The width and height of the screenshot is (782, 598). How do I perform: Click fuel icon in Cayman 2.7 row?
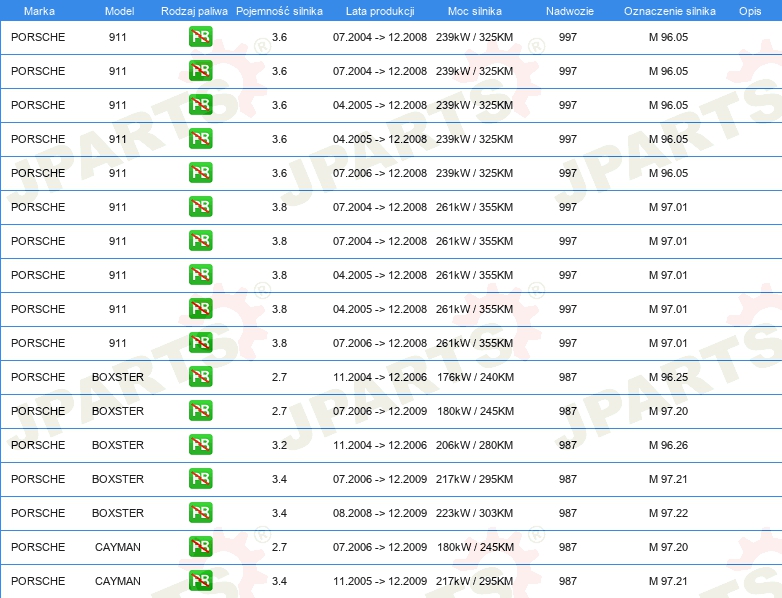click(x=200, y=547)
